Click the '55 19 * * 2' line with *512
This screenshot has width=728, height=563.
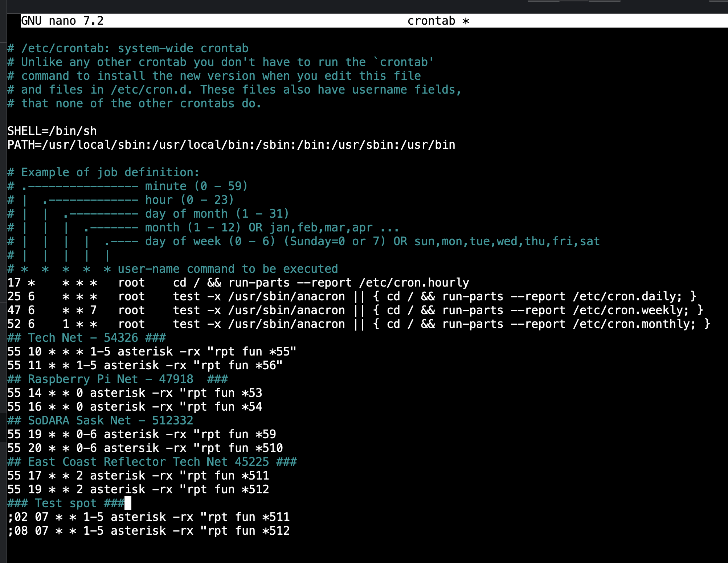(x=138, y=489)
